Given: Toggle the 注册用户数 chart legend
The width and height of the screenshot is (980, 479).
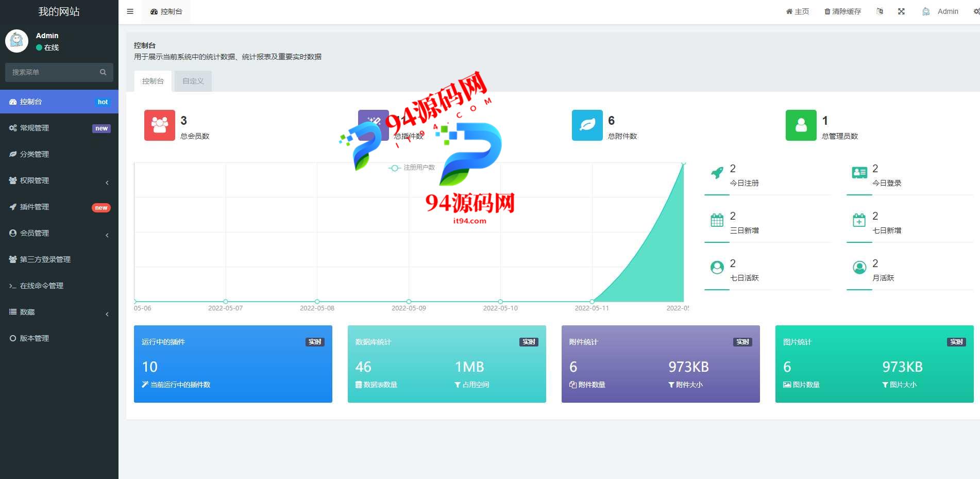Looking at the screenshot, I should click(x=412, y=168).
